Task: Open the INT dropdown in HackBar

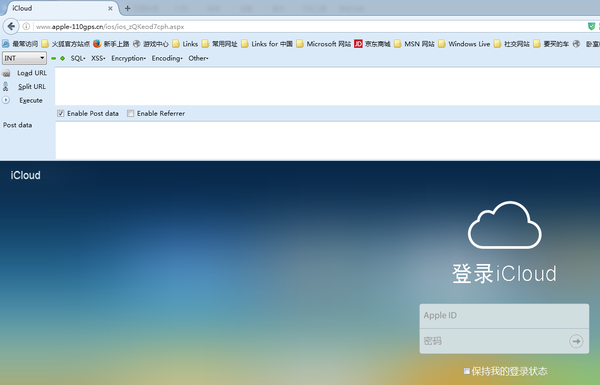Action: click(24, 58)
